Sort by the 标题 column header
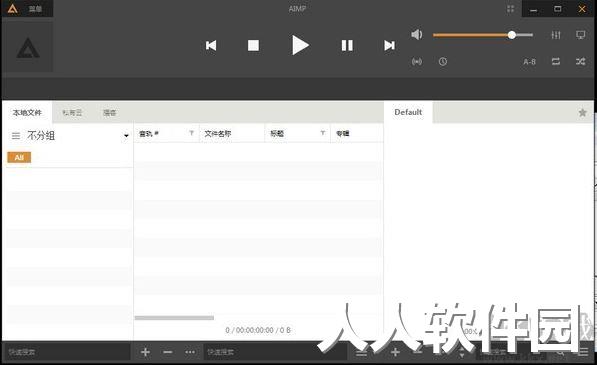 point(277,134)
